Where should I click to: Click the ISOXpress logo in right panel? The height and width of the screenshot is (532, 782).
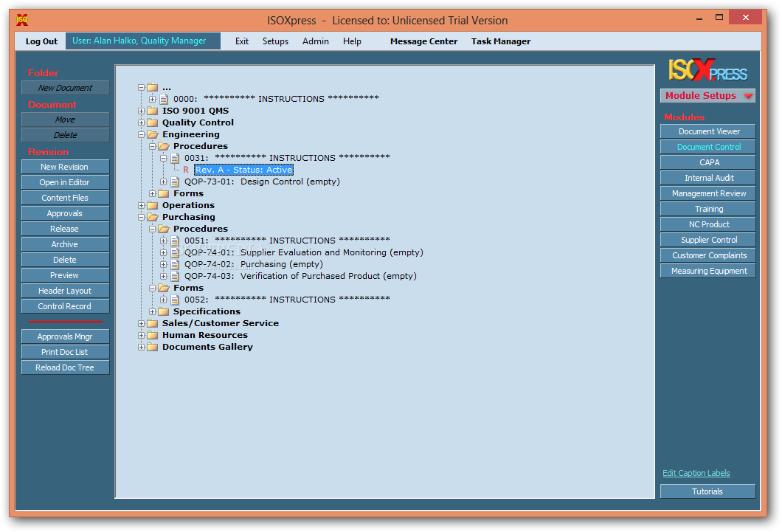707,70
